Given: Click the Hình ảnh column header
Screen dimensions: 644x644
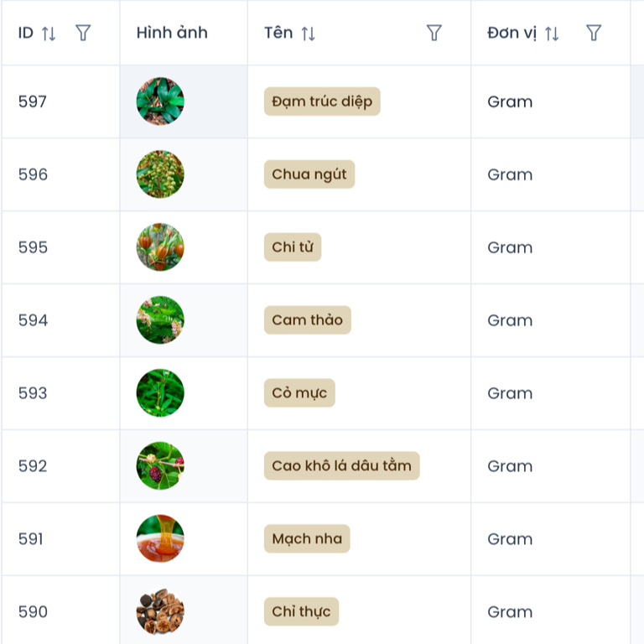Looking at the screenshot, I should [172, 33].
